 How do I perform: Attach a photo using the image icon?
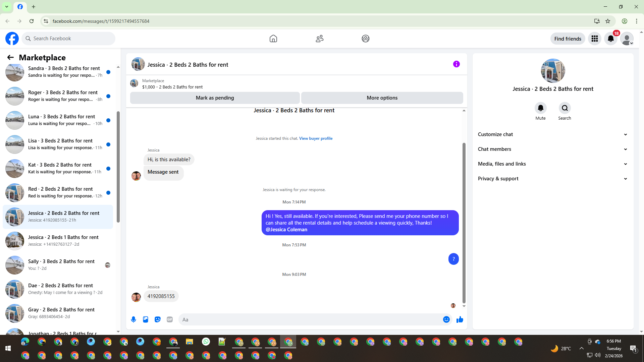(146, 319)
